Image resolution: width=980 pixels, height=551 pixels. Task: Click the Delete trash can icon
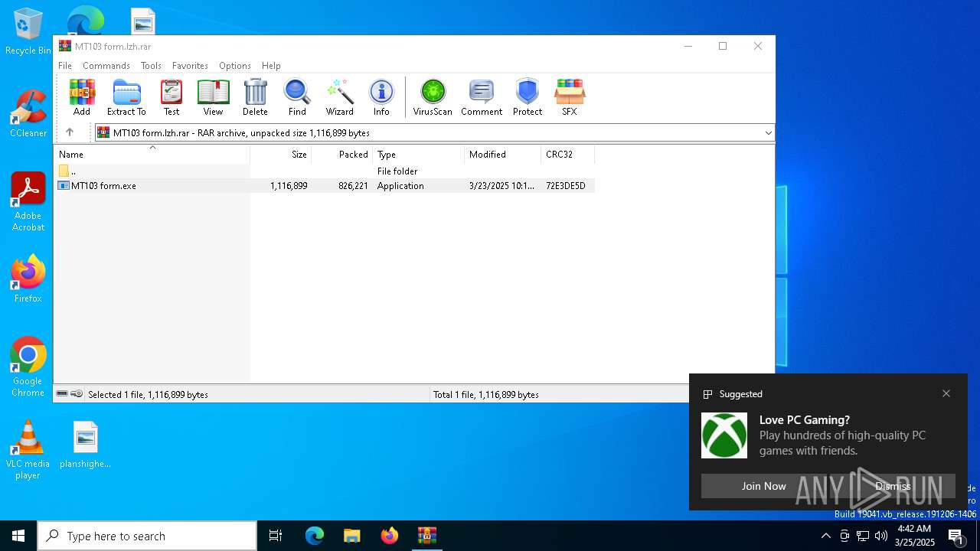point(255,97)
